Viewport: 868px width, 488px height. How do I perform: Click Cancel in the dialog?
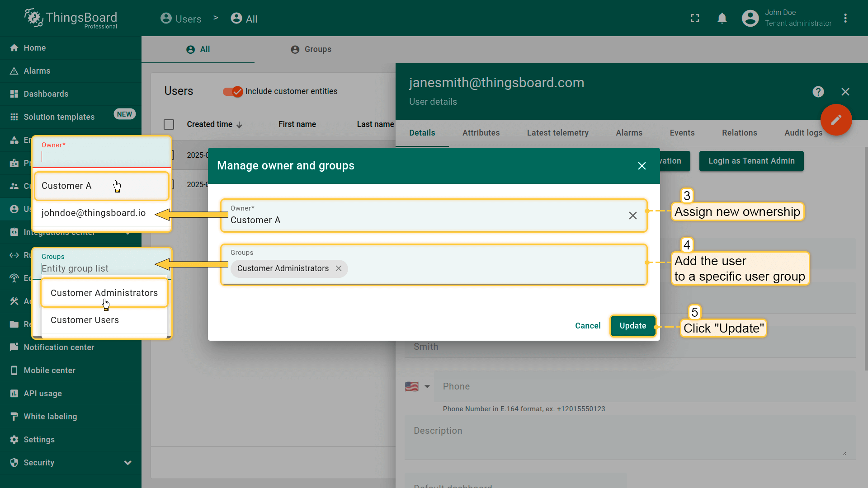pyautogui.click(x=587, y=326)
